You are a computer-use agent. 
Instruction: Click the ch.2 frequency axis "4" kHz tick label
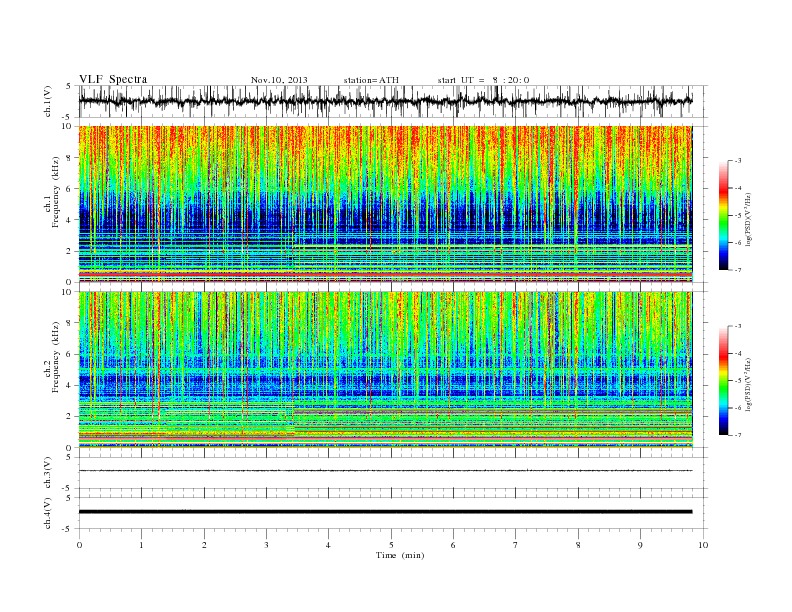pyautogui.click(x=70, y=385)
